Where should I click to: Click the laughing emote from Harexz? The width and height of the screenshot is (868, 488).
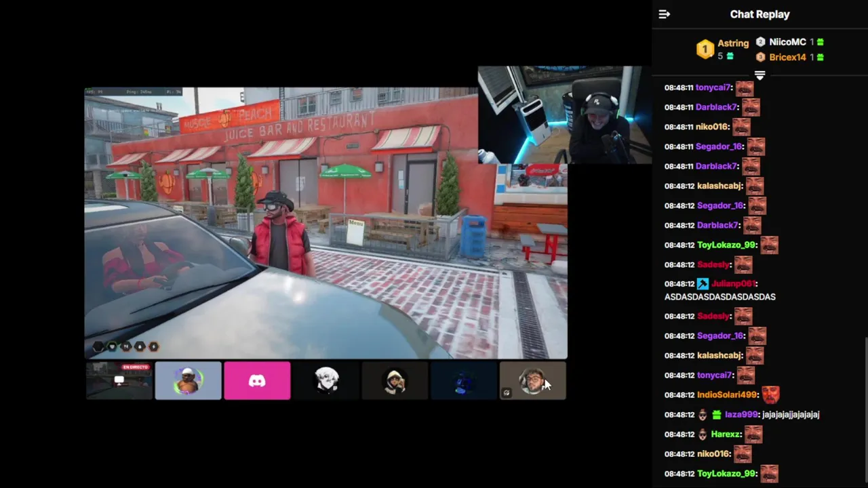click(753, 434)
